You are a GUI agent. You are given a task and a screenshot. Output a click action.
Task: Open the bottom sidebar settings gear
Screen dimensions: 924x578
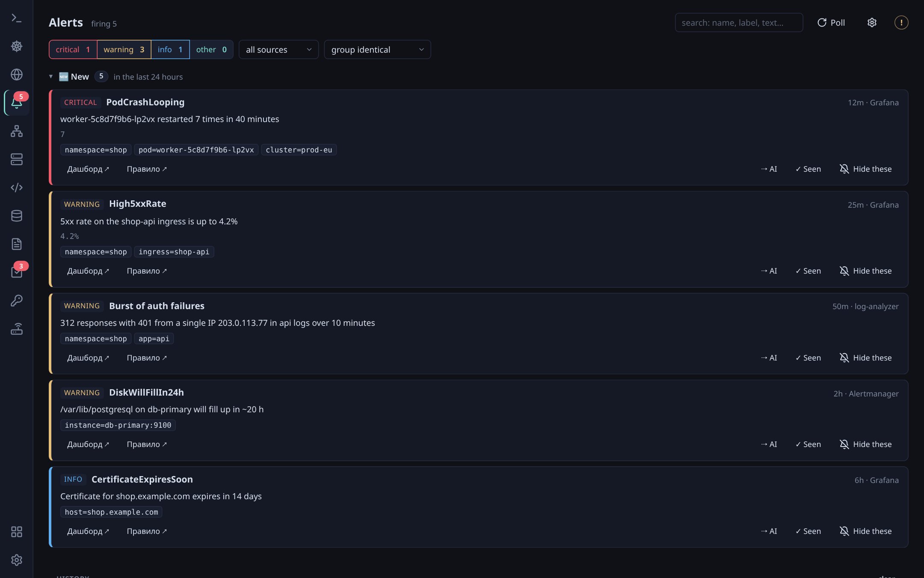pyautogui.click(x=16, y=560)
